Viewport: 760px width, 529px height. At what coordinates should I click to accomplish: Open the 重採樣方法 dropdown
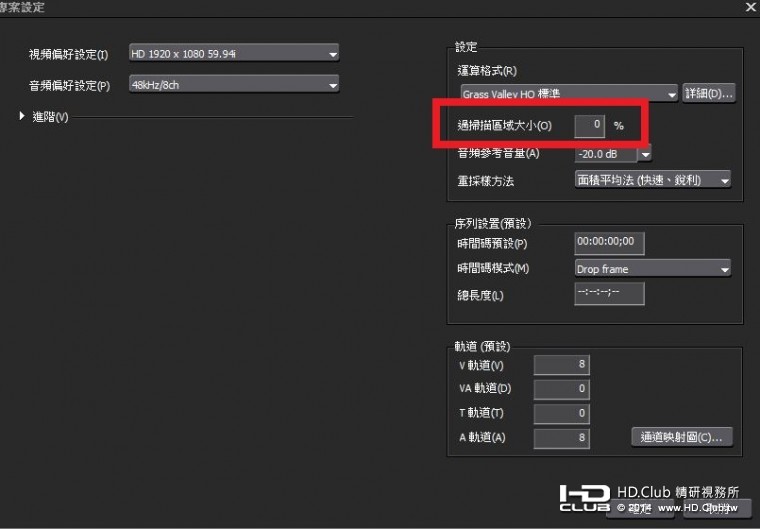653,180
